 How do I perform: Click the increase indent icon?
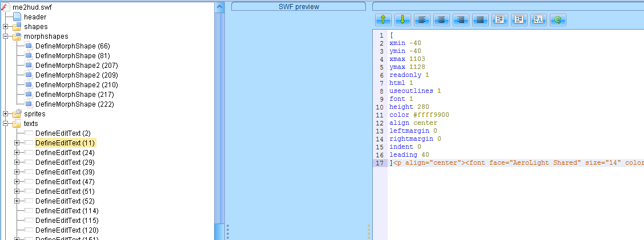pyautogui.click(x=519, y=19)
